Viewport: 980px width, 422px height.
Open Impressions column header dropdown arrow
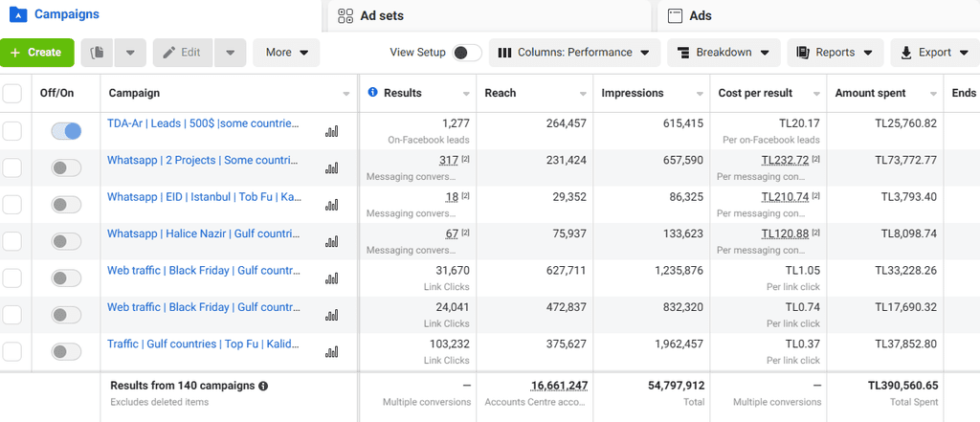coord(700,94)
